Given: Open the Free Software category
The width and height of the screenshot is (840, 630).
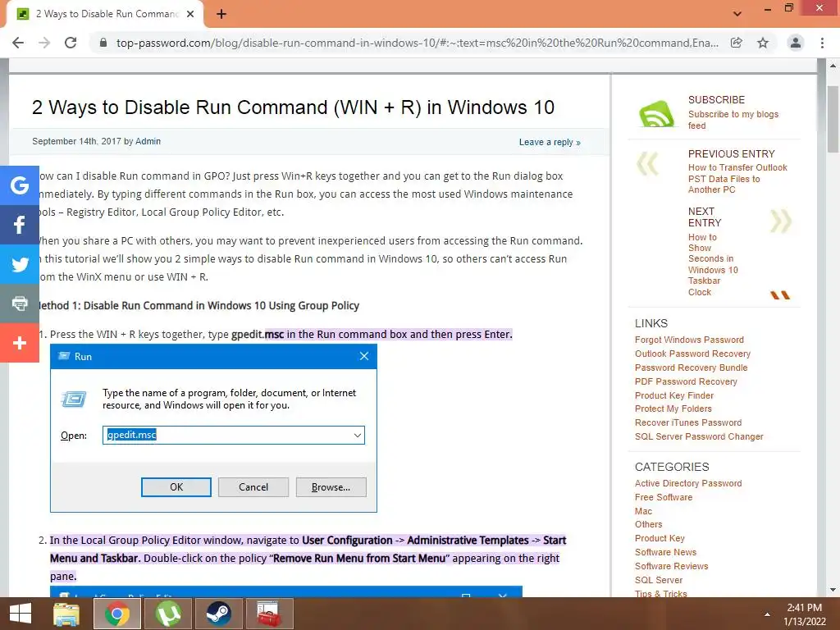Looking at the screenshot, I should [663, 497].
